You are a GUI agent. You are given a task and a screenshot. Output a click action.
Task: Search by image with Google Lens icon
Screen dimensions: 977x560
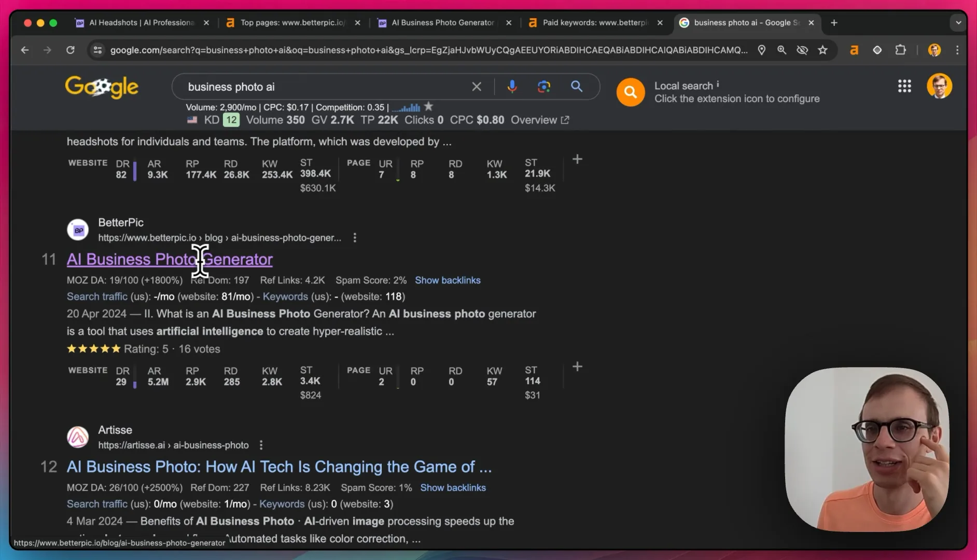[x=543, y=87]
